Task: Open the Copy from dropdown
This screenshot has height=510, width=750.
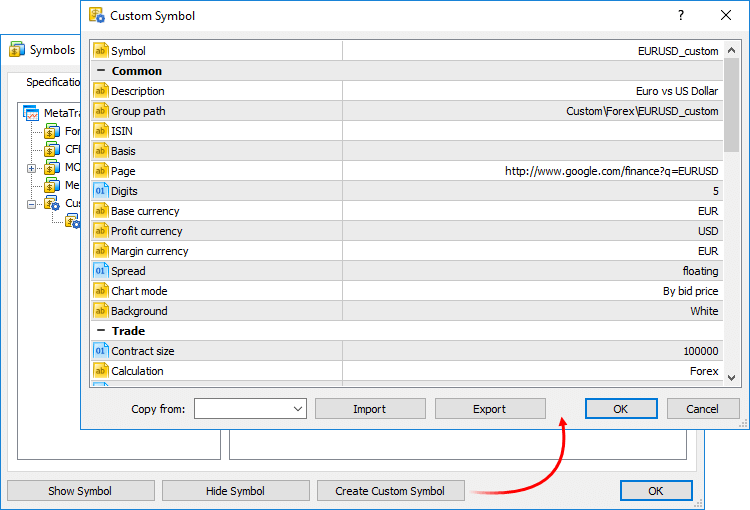Action: [x=298, y=409]
